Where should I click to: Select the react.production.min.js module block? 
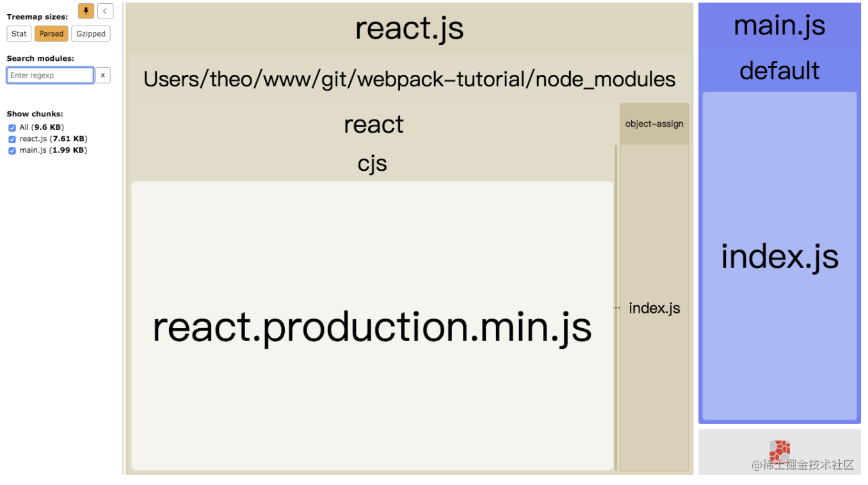[373, 326]
